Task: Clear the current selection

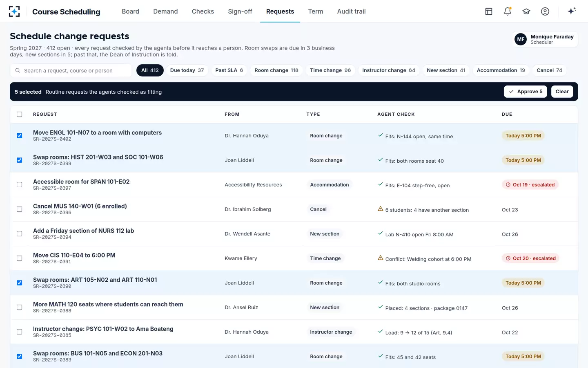Action: click(x=562, y=92)
